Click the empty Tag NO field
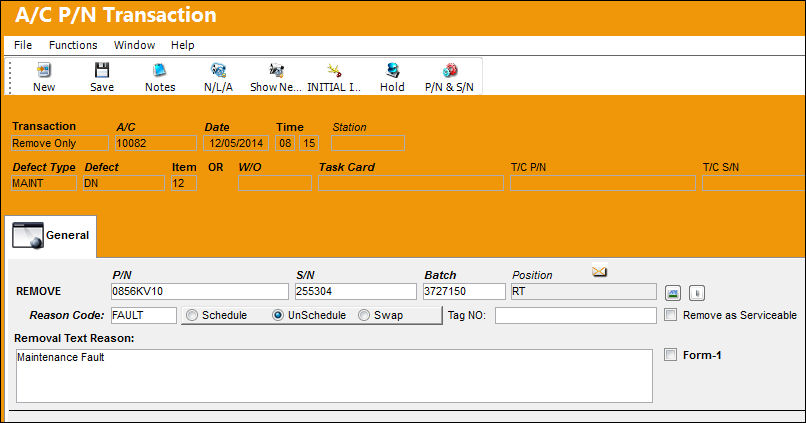This screenshot has width=806, height=423. click(x=576, y=315)
